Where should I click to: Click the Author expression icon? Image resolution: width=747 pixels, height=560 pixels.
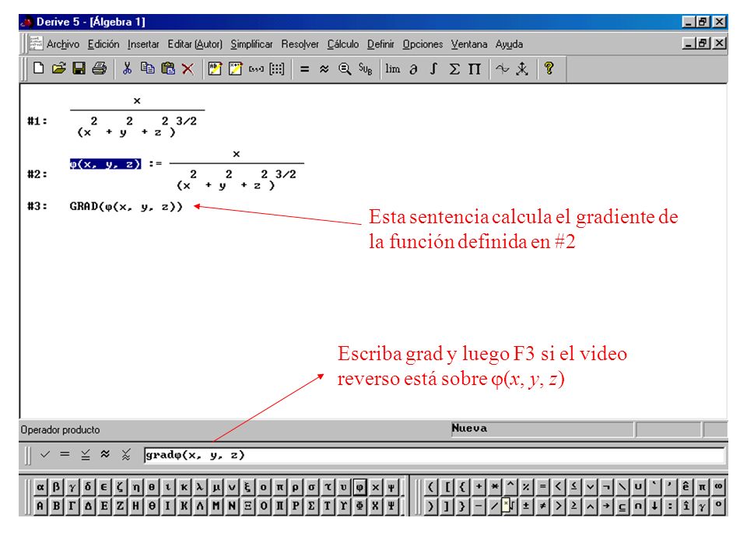[235, 68]
